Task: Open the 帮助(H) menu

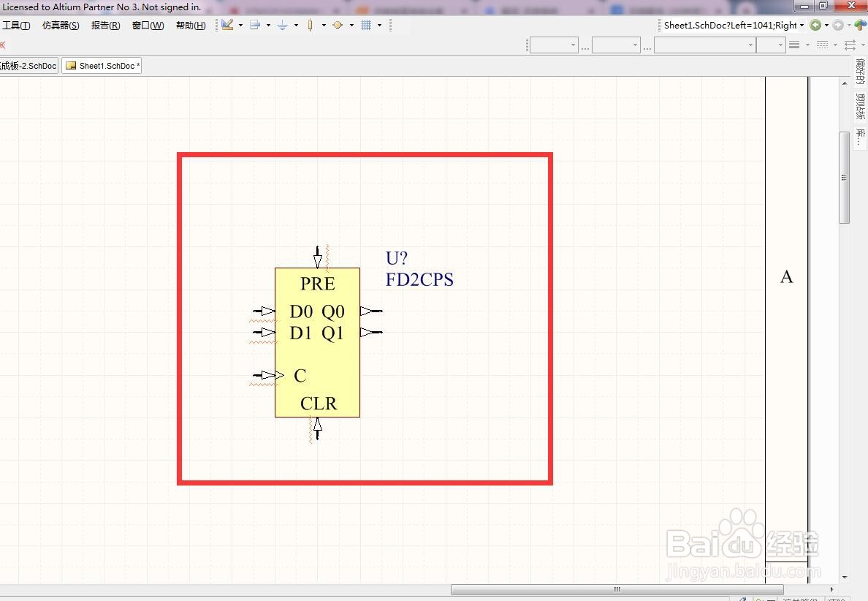Action: [191, 25]
